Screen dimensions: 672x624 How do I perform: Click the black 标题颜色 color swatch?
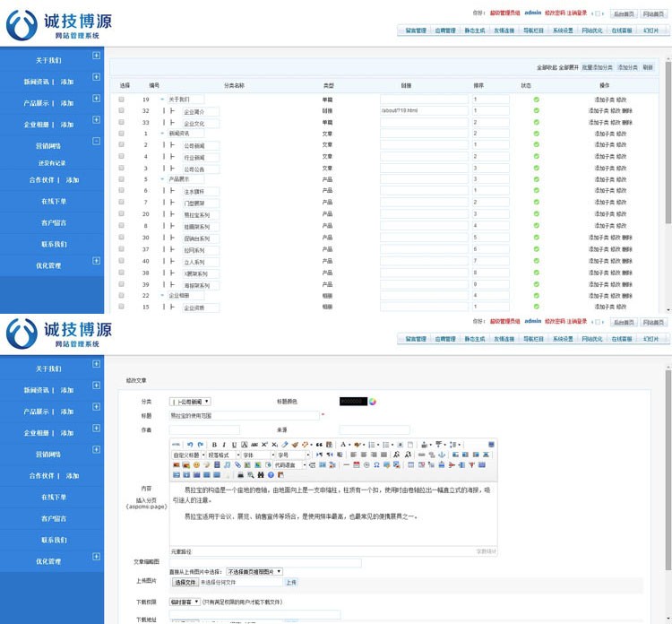[353, 401]
